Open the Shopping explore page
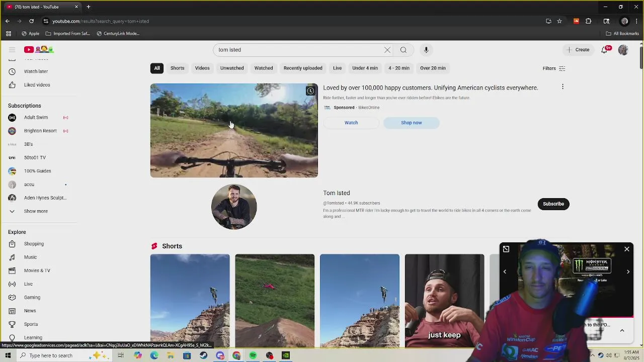This screenshot has height=362, width=644. coord(34,244)
